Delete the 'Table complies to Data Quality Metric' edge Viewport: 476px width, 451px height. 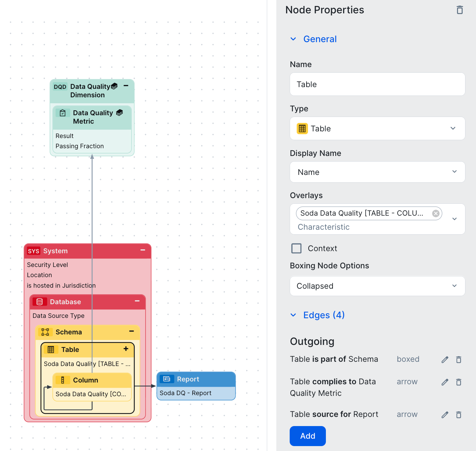pos(458,382)
